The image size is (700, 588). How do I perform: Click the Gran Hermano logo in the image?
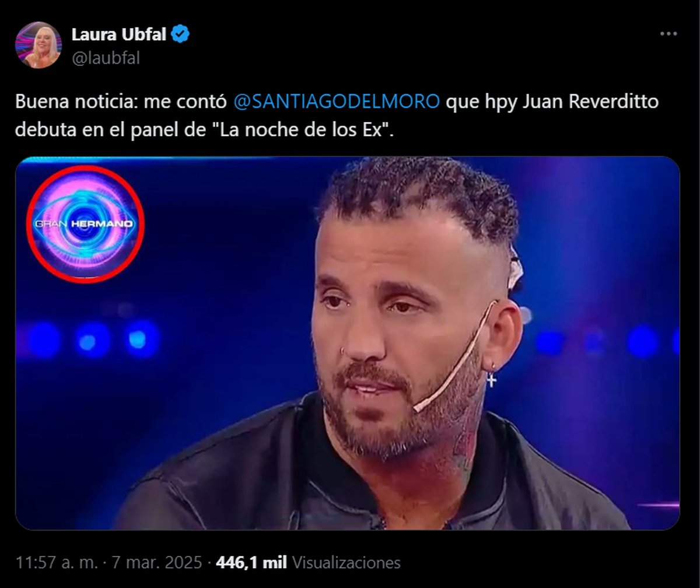(x=86, y=224)
